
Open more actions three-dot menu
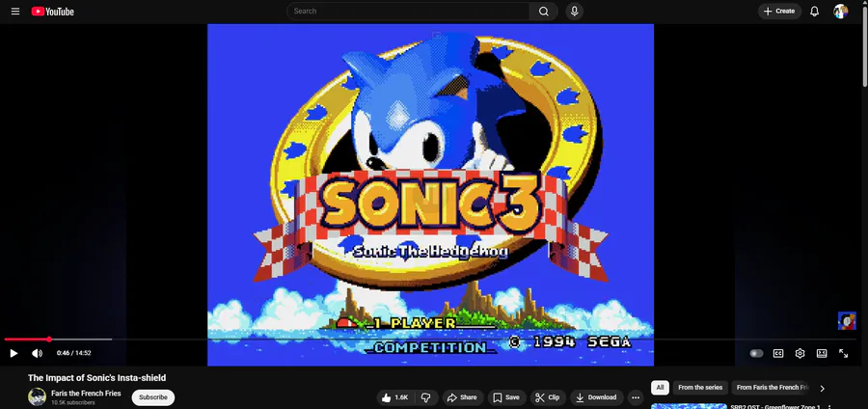(636, 397)
